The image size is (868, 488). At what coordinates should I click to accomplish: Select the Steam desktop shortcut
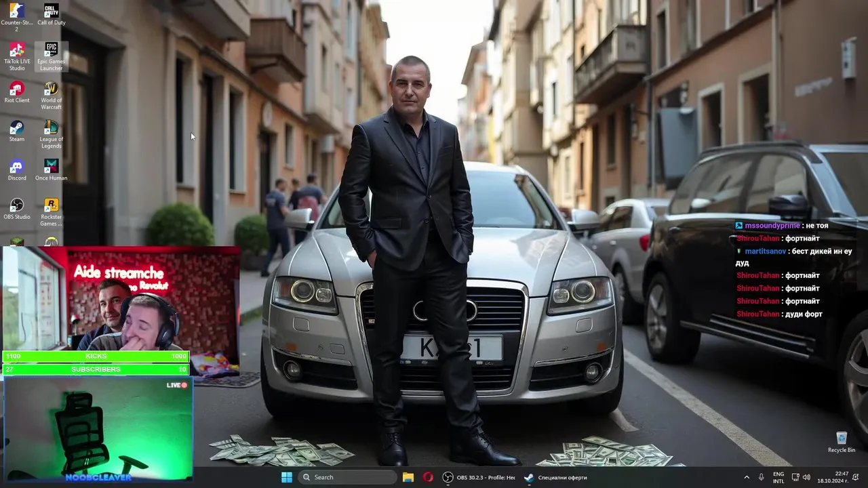pos(17,131)
